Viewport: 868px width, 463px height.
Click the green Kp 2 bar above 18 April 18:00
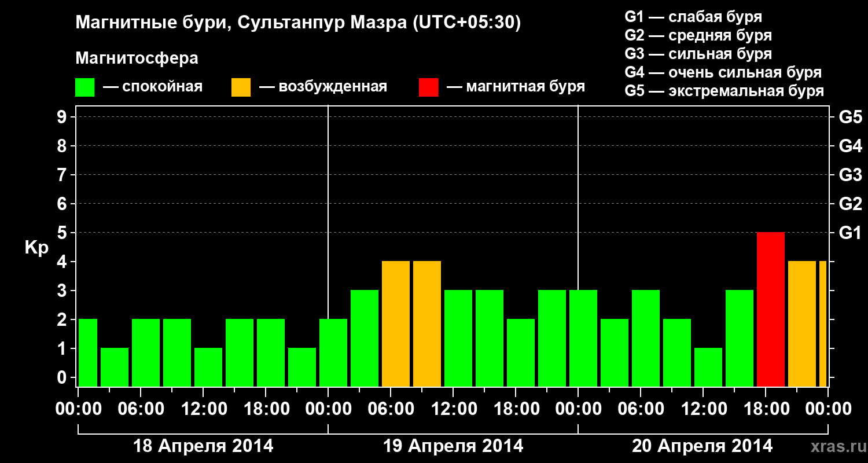click(271, 352)
